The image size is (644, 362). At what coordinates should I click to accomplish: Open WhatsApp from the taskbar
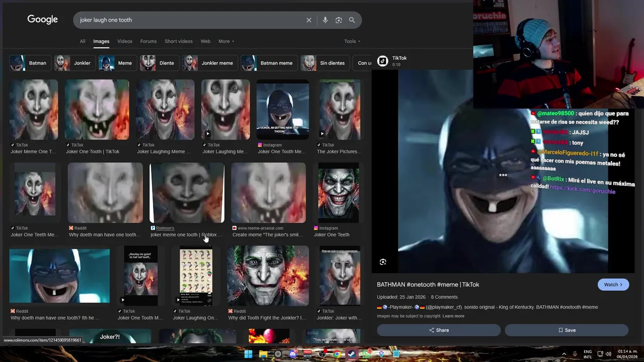pyautogui.click(x=366, y=354)
